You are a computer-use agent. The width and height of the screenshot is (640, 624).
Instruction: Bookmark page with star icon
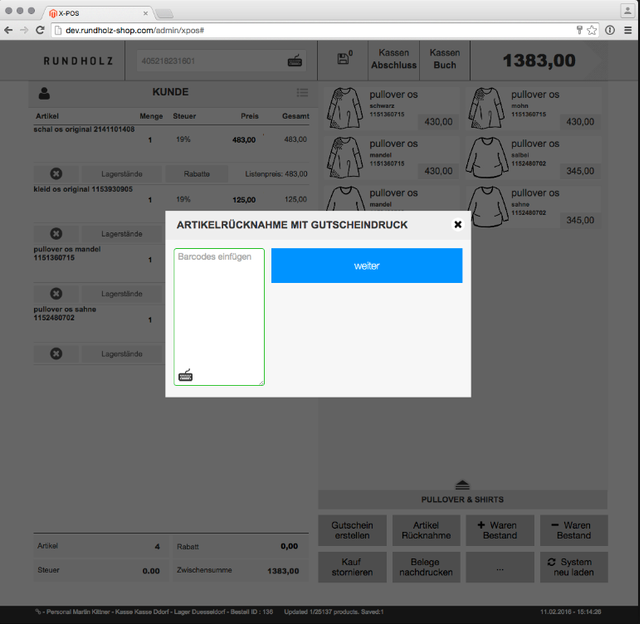[x=592, y=30]
